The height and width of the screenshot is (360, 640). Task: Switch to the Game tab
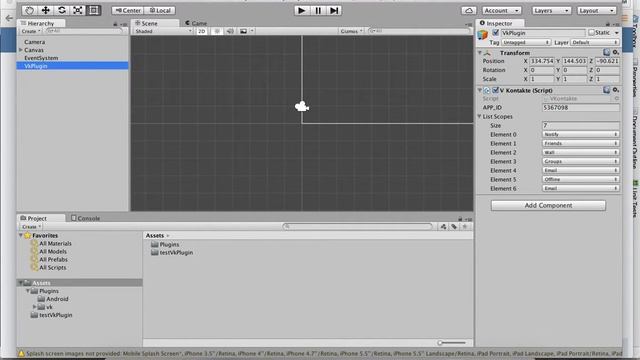(196, 23)
